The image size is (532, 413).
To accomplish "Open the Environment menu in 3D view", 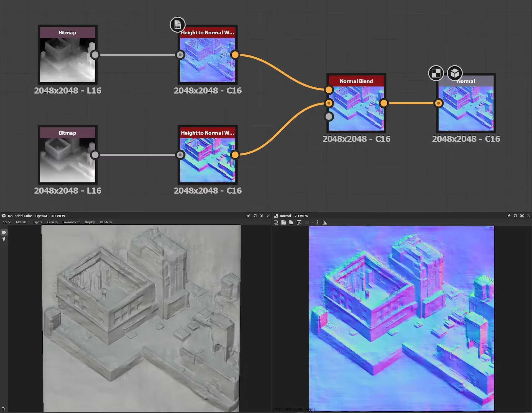I will 71,222.
